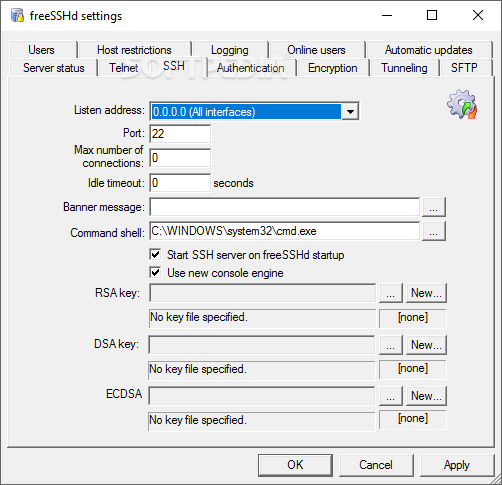Switch to the Encryption tab
This screenshot has height=485, width=502.
pyautogui.click(x=333, y=68)
